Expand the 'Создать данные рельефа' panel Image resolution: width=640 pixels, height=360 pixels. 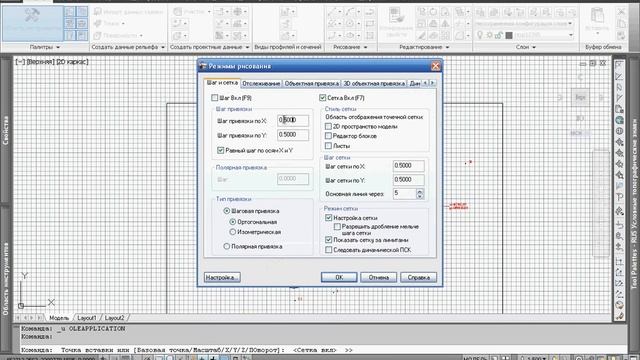128,47
